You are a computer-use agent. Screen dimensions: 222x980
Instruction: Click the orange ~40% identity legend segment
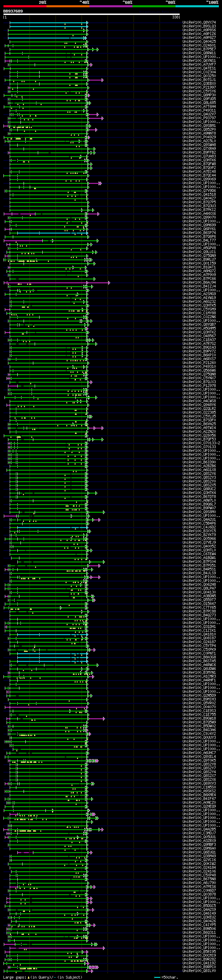coord(68,6)
